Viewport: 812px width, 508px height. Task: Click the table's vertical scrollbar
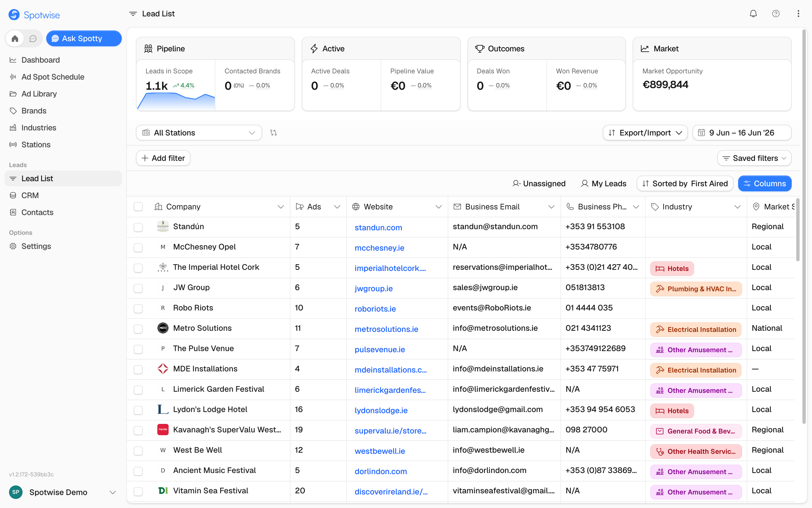tap(798, 230)
